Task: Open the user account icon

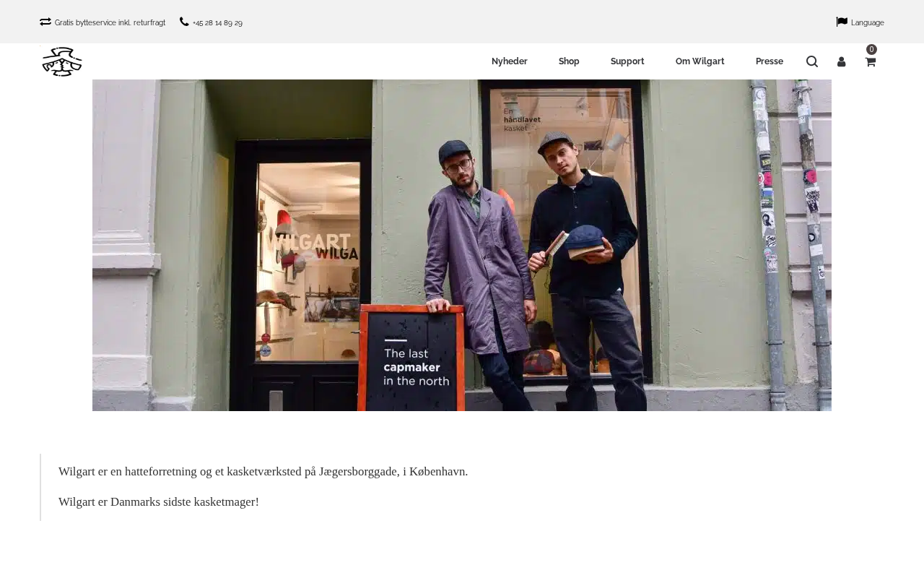Action: [841, 61]
